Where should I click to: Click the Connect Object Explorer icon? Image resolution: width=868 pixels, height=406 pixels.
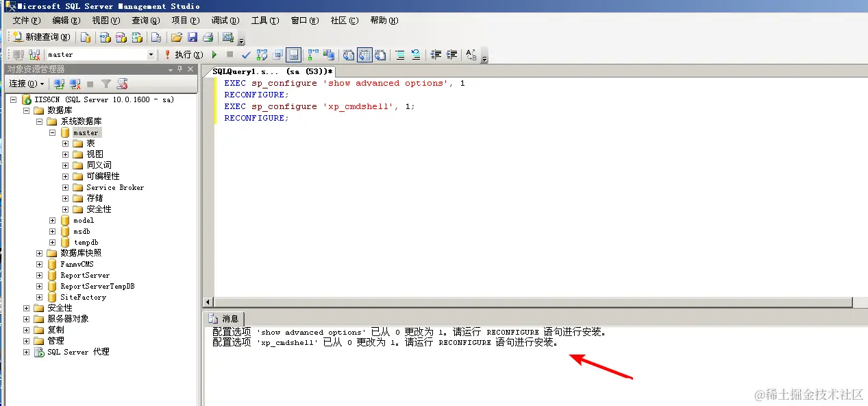[59, 84]
